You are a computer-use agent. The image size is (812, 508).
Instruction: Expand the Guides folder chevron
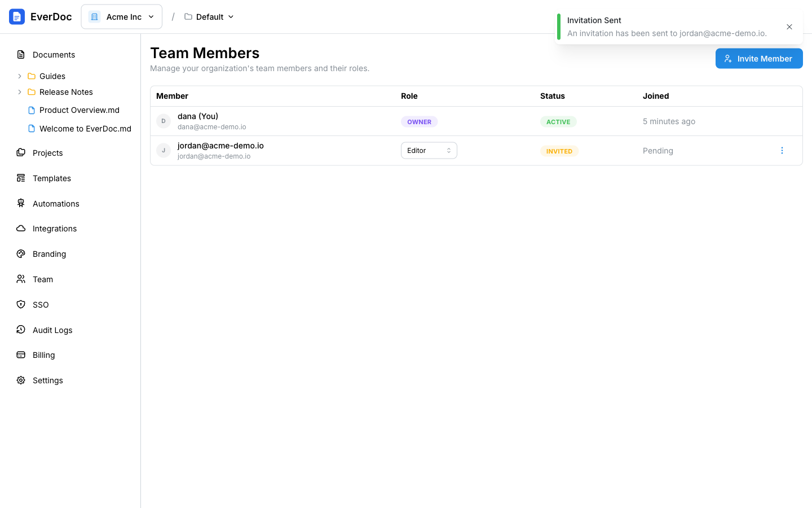tap(20, 76)
